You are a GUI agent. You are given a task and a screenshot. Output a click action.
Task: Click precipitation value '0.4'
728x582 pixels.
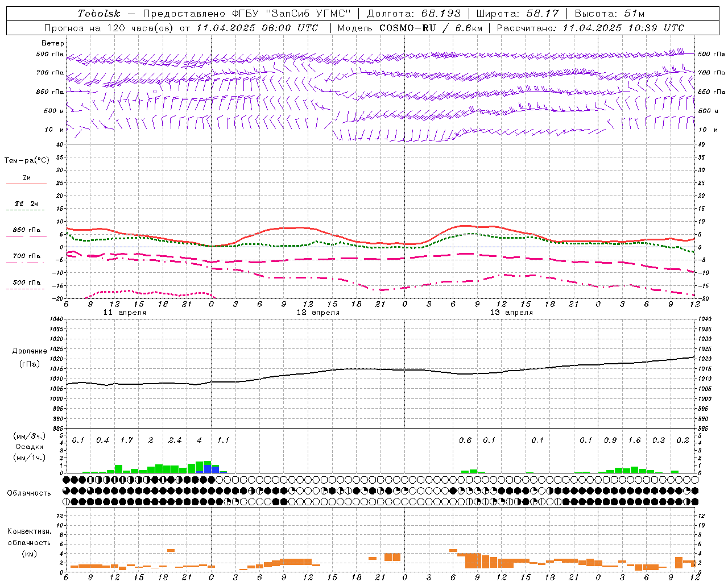102,440
